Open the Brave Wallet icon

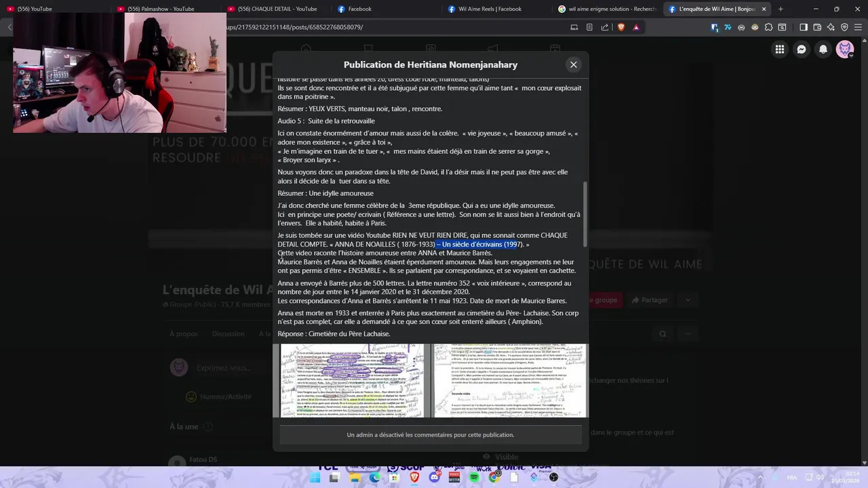pyautogui.click(x=818, y=27)
